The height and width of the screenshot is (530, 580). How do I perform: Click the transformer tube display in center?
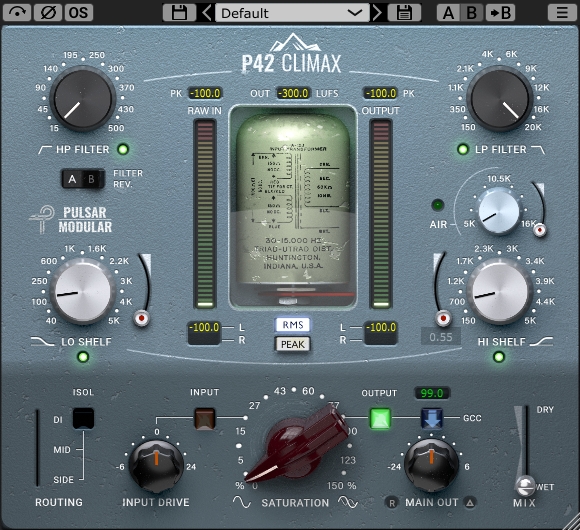pyautogui.click(x=293, y=207)
